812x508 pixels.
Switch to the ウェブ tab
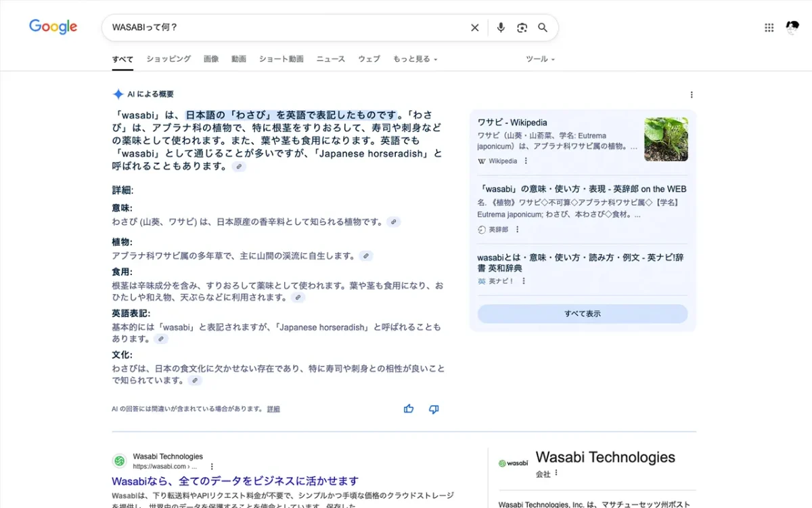pos(369,59)
